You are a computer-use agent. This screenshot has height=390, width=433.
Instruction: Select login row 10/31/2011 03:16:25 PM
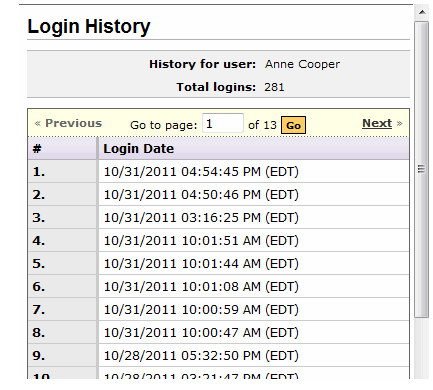[x=219, y=218]
